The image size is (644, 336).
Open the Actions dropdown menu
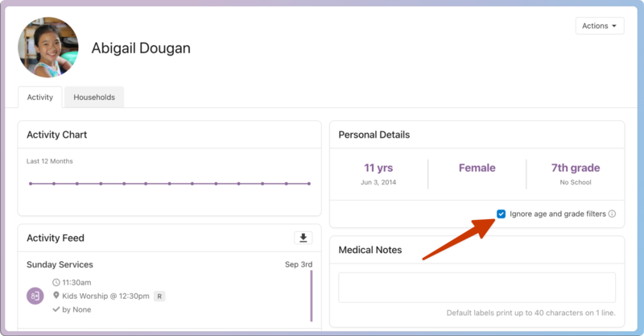point(600,26)
